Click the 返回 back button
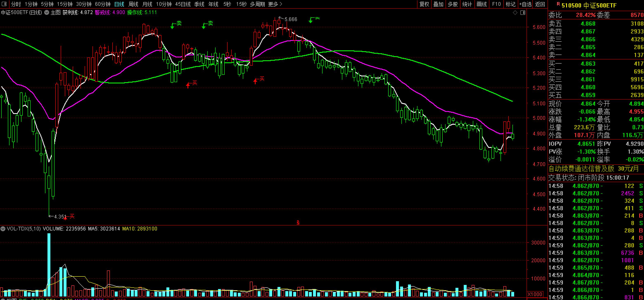This screenshot has height=300, width=644. click(x=540, y=4)
